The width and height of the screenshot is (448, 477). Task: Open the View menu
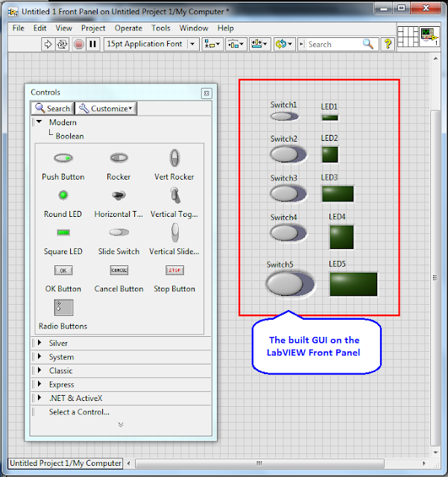[63, 28]
